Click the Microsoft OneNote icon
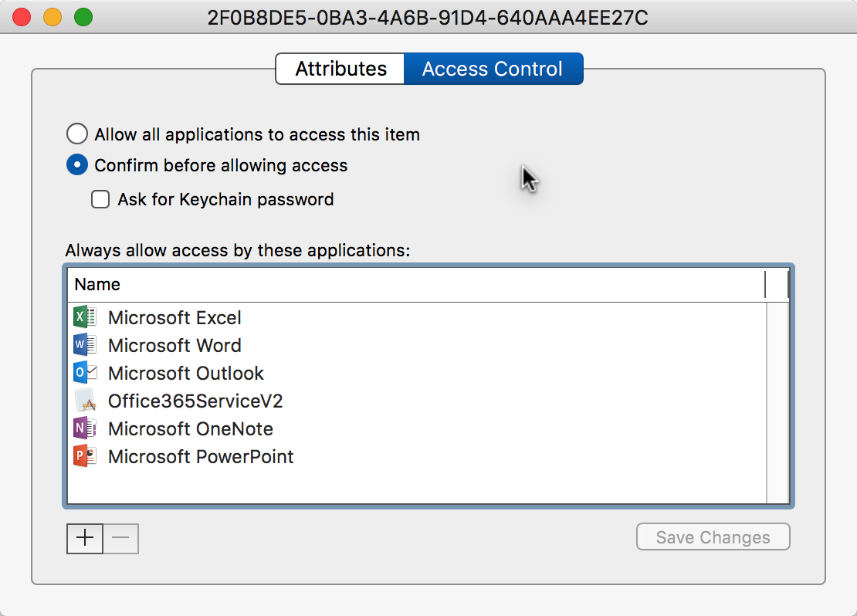The height and width of the screenshot is (616, 857). click(x=84, y=428)
